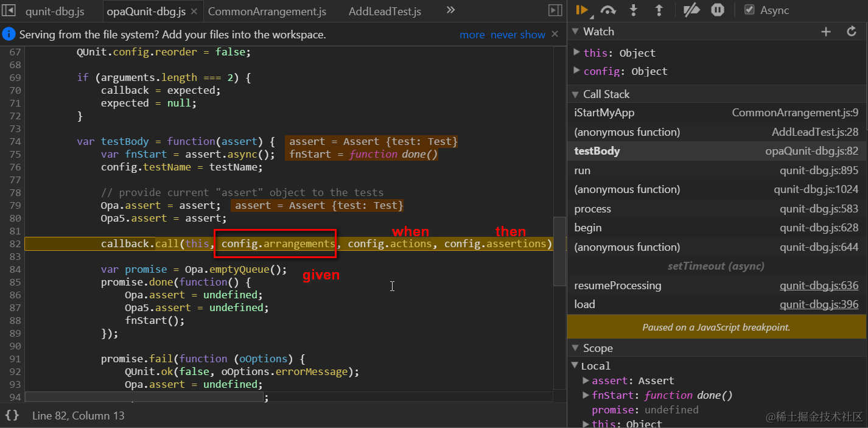Expand the 'this: Object' watch entry
This screenshot has width=868, height=428.
576,52
